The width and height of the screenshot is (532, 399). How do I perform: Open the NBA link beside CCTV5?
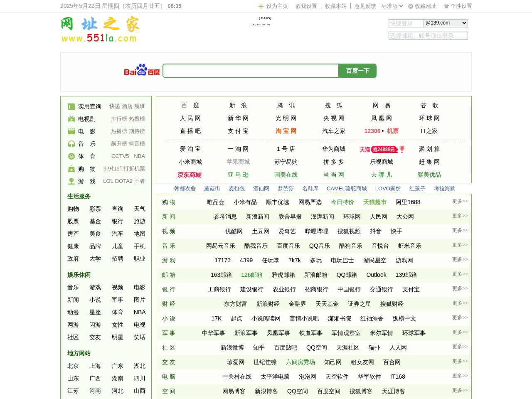139,156
